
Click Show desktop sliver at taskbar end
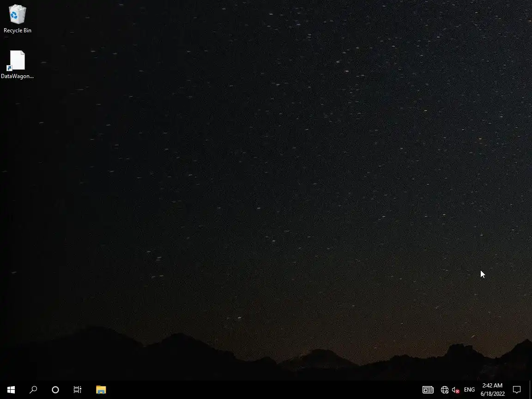pos(531,389)
